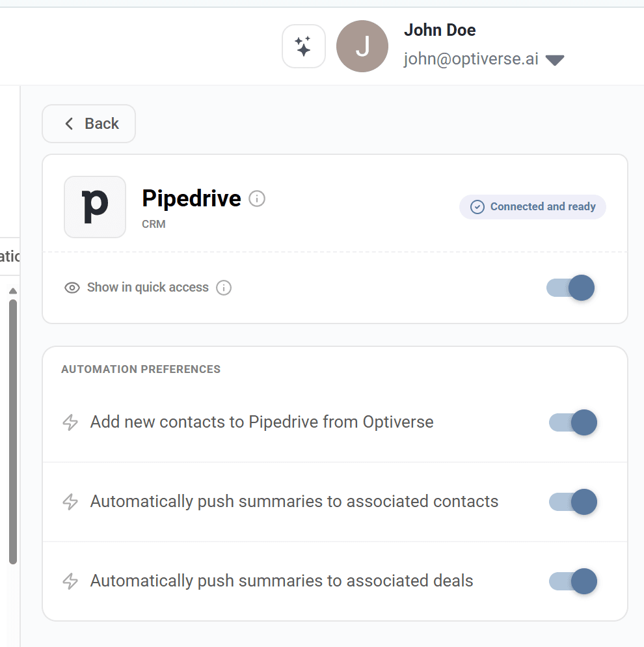Toggle Add new contacts to Pipedrive switch

[572, 422]
